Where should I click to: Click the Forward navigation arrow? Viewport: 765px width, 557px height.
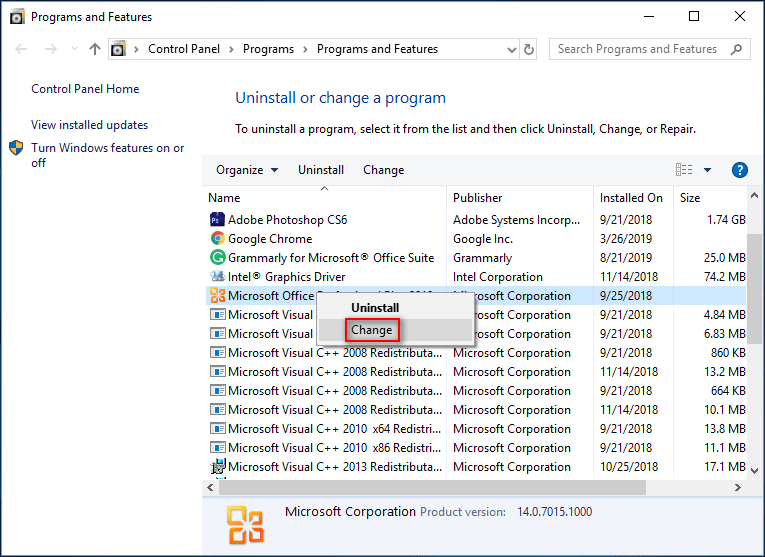[x=50, y=49]
